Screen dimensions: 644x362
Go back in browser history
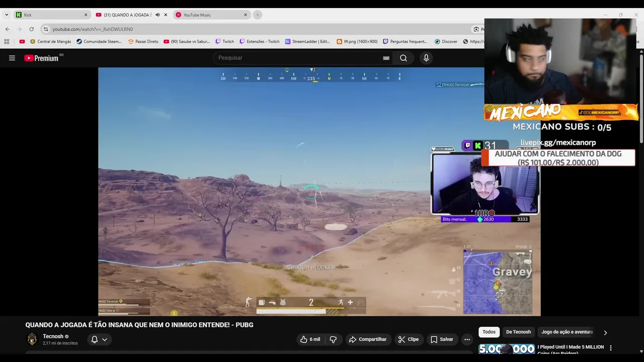[7, 29]
